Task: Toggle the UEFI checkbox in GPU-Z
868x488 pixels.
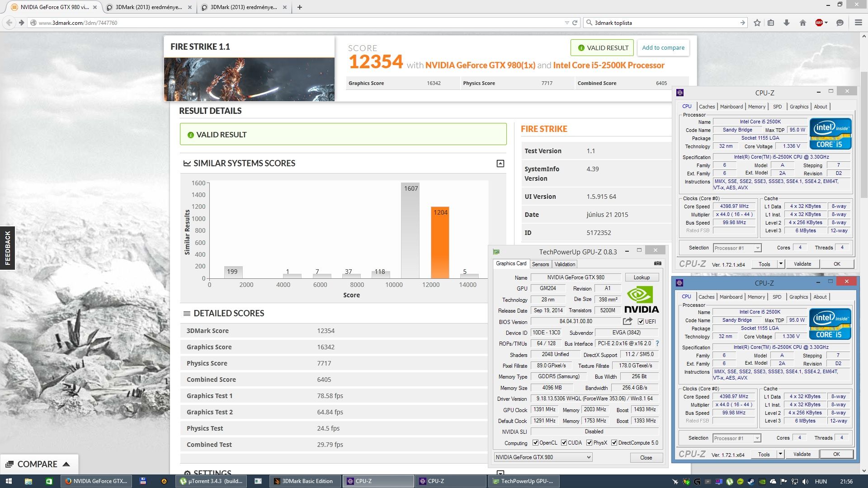Action: pos(641,322)
